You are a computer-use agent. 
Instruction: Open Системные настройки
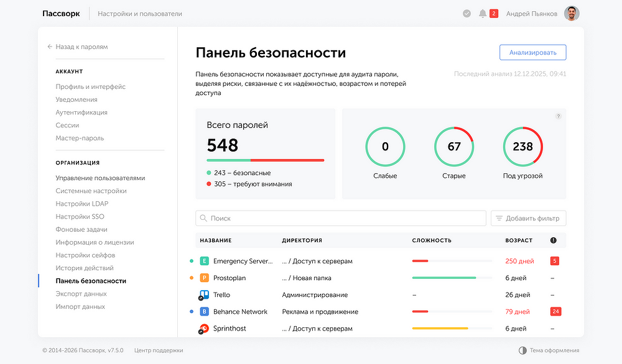[x=91, y=191]
